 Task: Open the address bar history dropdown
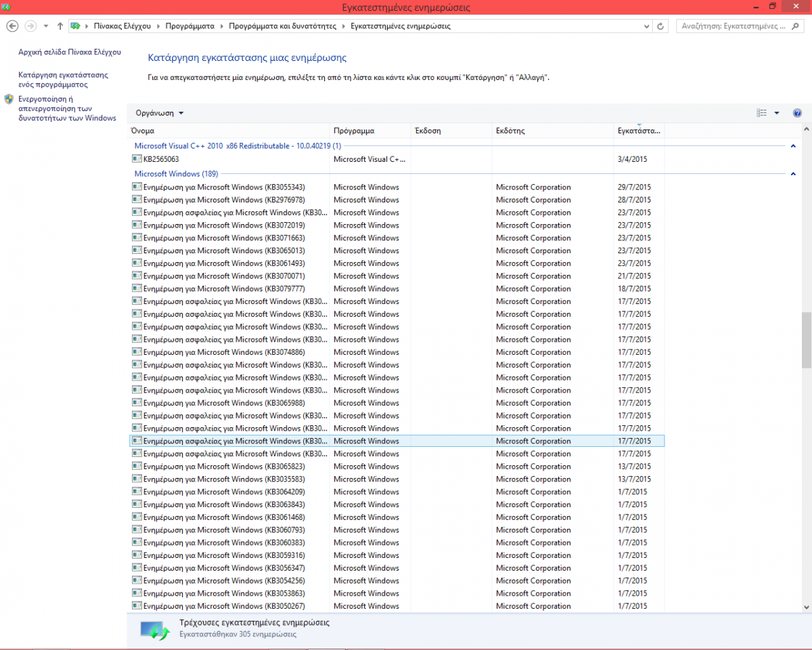click(646, 26)
